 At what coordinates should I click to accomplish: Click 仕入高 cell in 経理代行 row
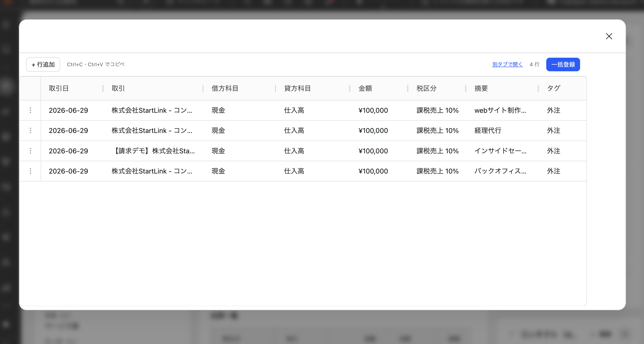[x=313, y=131]
